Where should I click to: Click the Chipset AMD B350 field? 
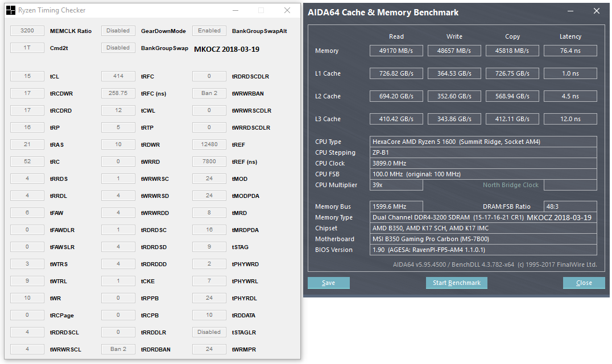coord(483,228)
